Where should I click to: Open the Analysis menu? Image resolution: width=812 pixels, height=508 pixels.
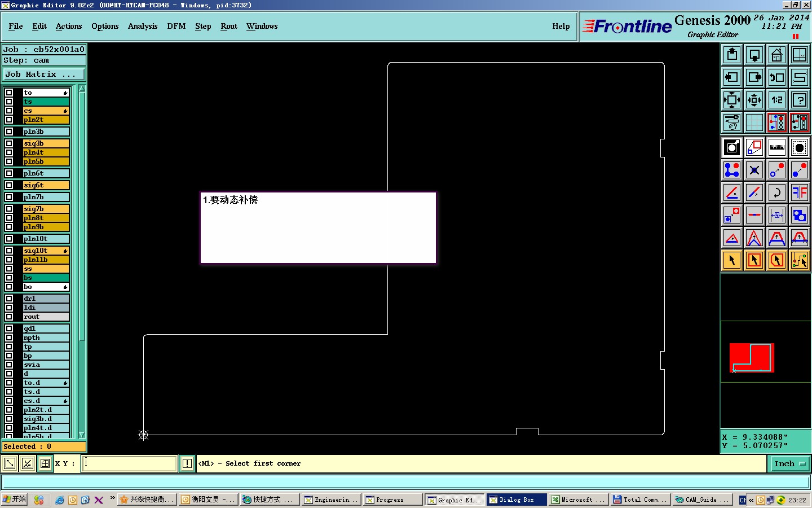coord(143,26)
